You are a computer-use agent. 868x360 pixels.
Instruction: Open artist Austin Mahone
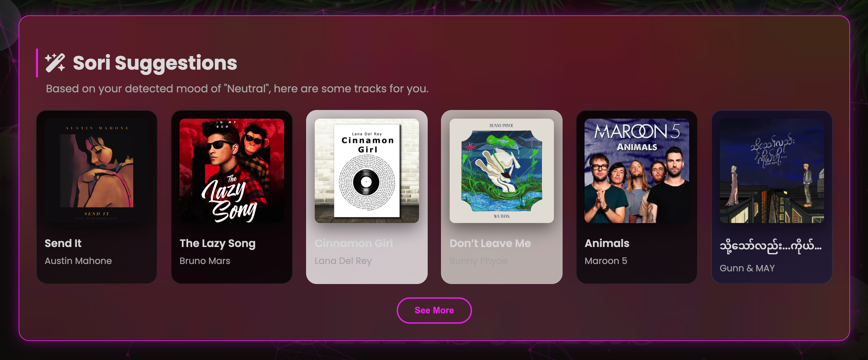[x=78, y=261]
